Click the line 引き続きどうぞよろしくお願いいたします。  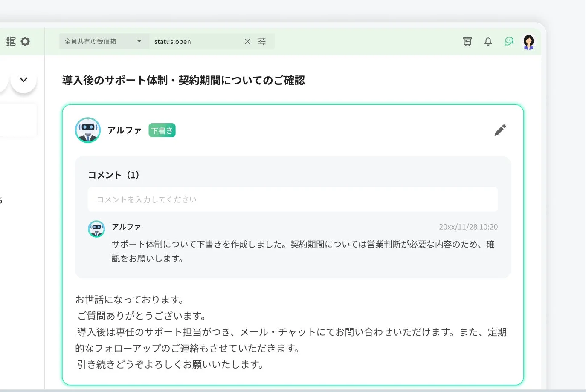coord(170,364)
